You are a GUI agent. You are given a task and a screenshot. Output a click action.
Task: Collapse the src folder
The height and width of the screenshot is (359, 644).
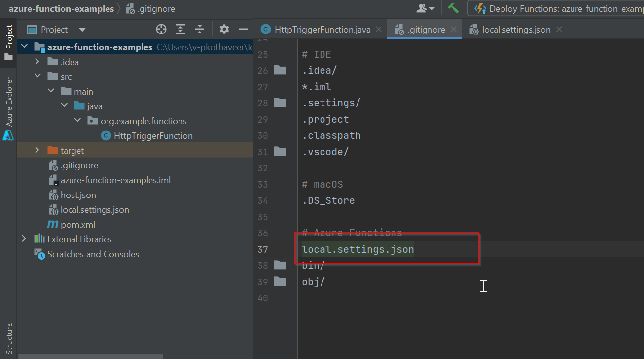pos(37,77)
